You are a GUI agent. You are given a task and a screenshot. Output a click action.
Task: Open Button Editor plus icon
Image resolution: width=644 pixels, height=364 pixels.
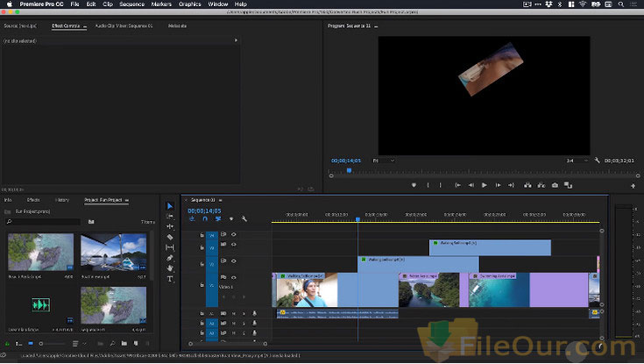[633, 186]
